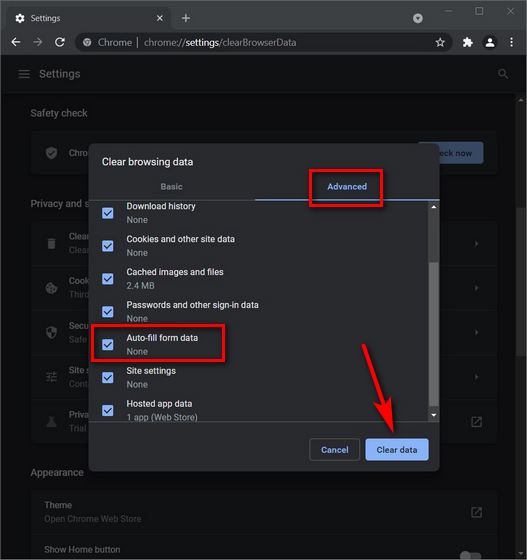
Task: Open the Chrome profile avatar
Action: click(490, 42)
